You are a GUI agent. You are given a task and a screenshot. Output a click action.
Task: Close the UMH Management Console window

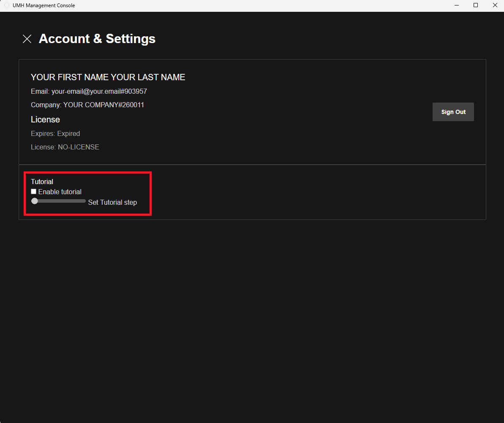point(495,5)
